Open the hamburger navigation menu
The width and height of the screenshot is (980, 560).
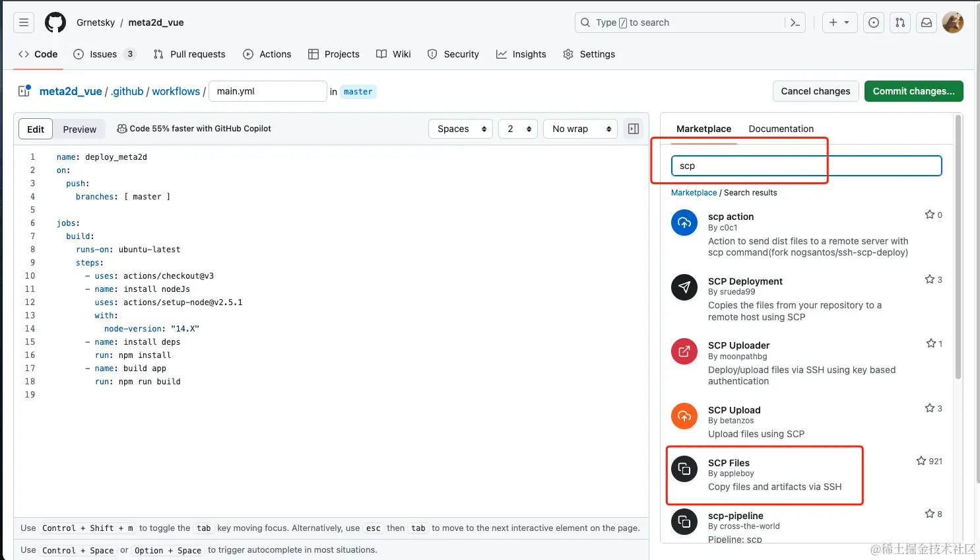click(x=24, y=22)
